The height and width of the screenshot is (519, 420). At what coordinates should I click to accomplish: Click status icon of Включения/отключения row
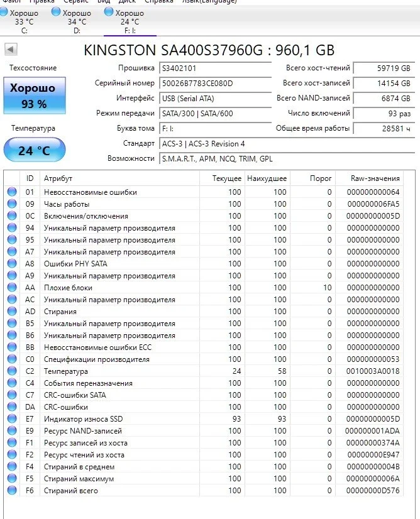pyautogui.click(x=12, y=216)
